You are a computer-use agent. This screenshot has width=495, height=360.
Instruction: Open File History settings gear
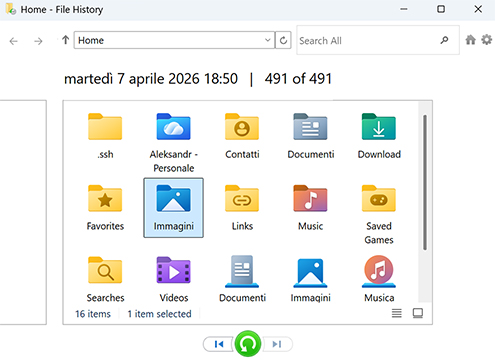click(x=487, y=40)
